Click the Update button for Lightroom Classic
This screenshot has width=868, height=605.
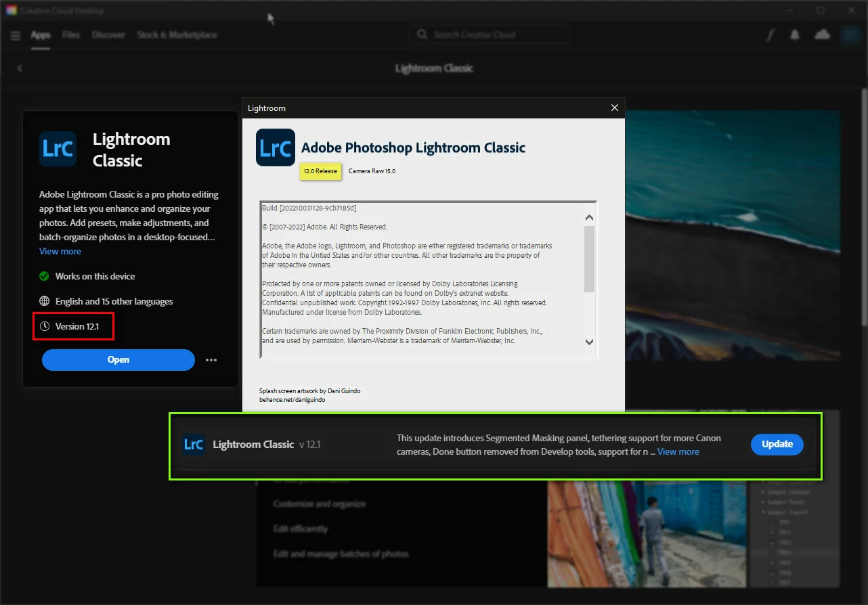pos(777,444)
